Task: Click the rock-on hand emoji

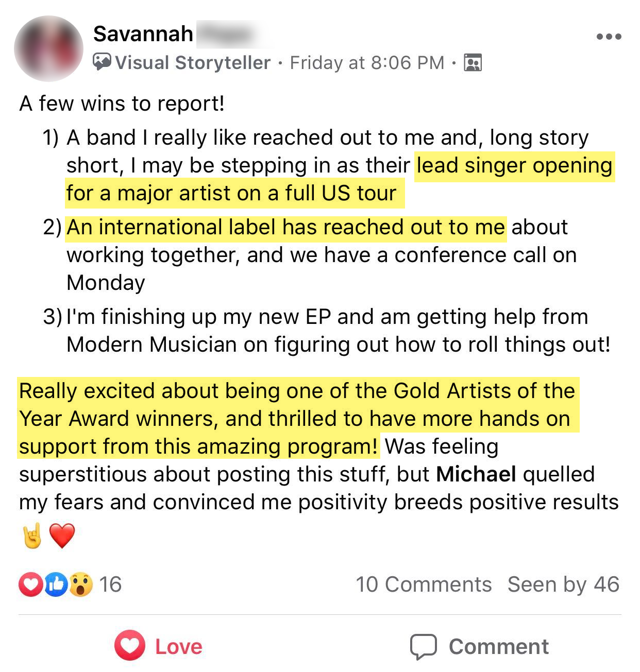Action: point(32,536)
